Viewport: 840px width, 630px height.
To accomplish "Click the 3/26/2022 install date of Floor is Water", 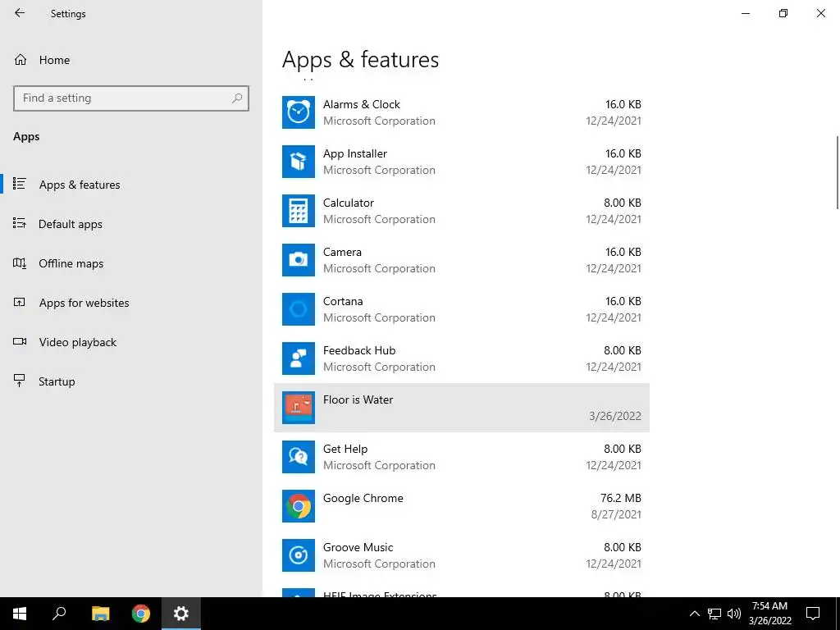I will coord(615,416).
